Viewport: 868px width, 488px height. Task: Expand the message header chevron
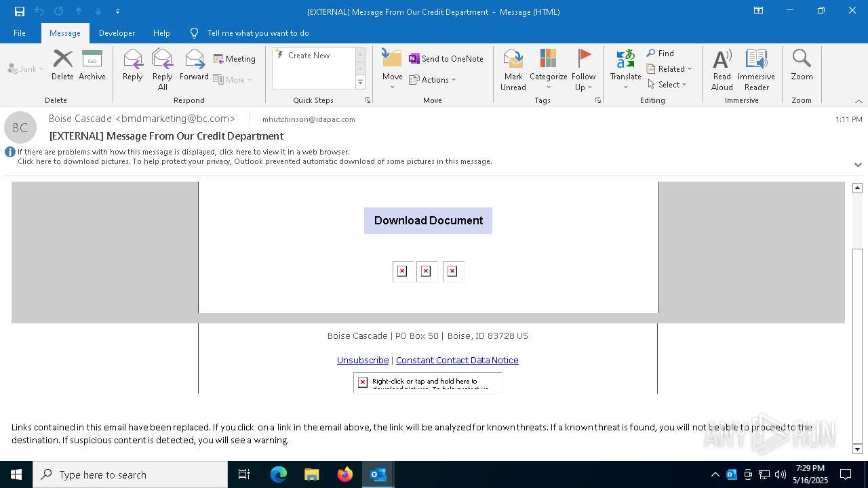coord(858,165)
